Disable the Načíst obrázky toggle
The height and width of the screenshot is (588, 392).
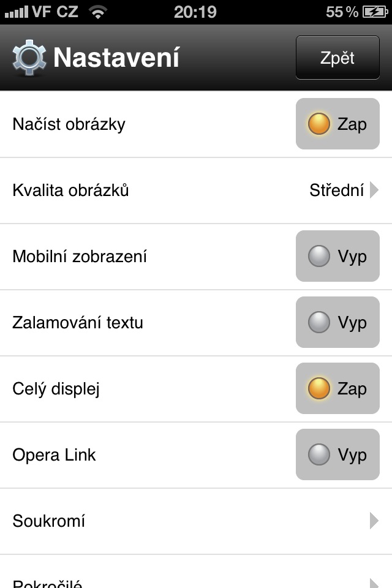[337, 124]
